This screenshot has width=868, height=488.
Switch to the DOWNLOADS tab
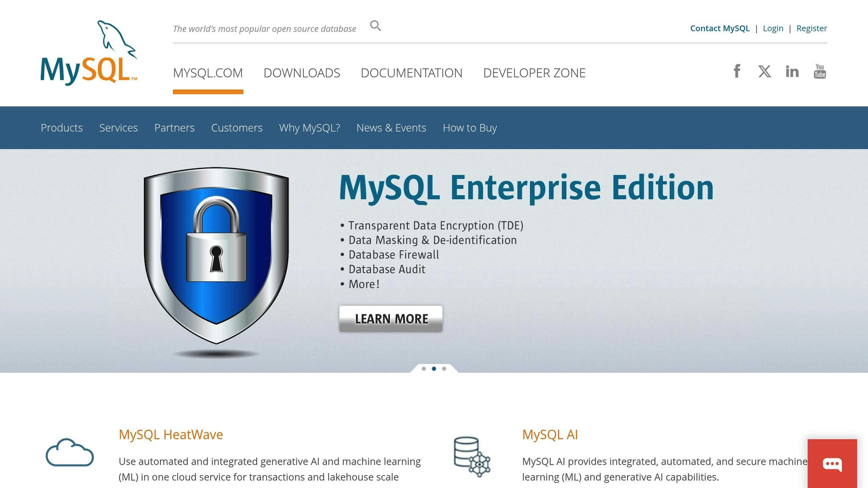(x=302, y=73)
